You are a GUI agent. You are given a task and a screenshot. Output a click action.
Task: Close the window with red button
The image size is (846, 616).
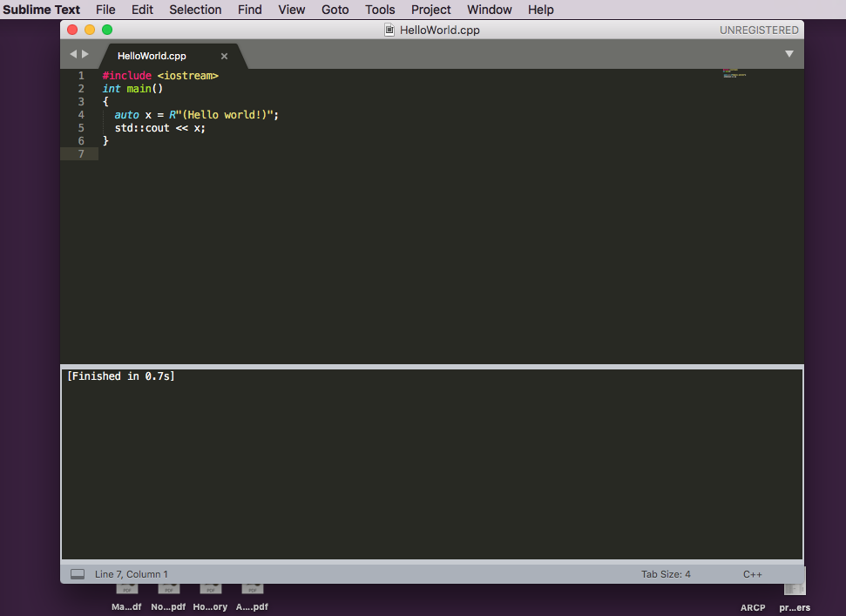[72, 30]
